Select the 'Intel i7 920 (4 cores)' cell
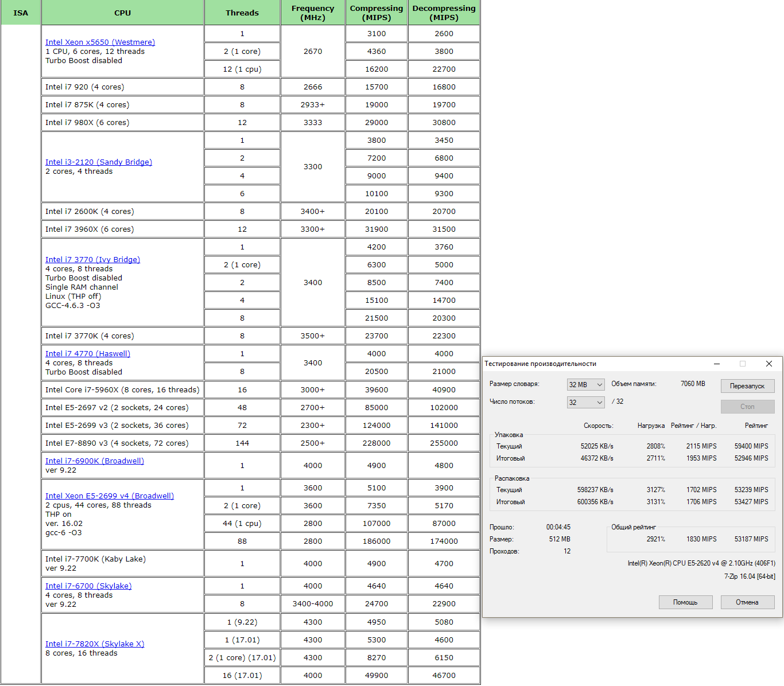This screenshot has width=784, height=686. click(122, 87)
